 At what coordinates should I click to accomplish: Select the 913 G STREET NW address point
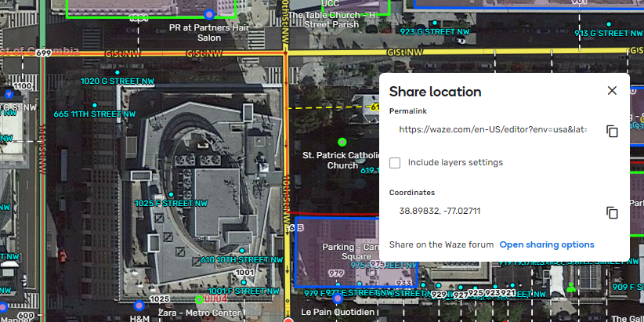click(x=609, y=24)
